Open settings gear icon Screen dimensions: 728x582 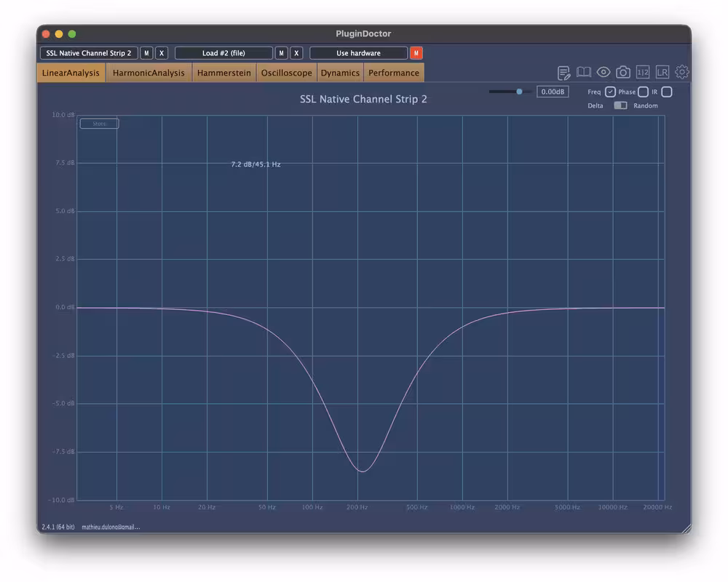pyautogui.click(x=681, y=72)
